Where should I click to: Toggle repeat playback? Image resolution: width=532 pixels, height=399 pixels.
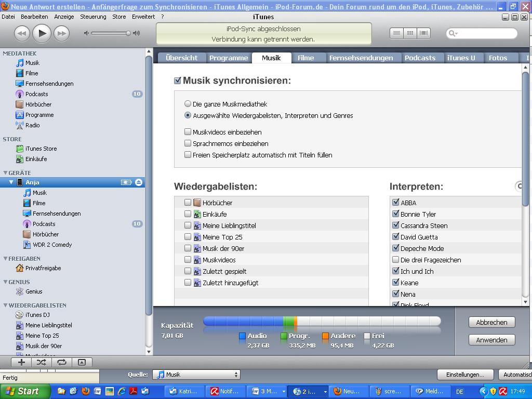click(x=61, y=362)
